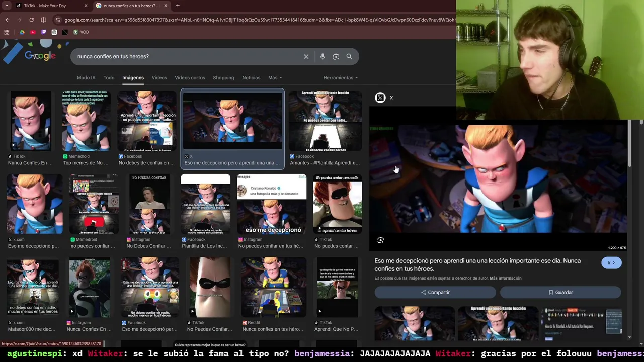Open a new browser tab

click(178, 6)
